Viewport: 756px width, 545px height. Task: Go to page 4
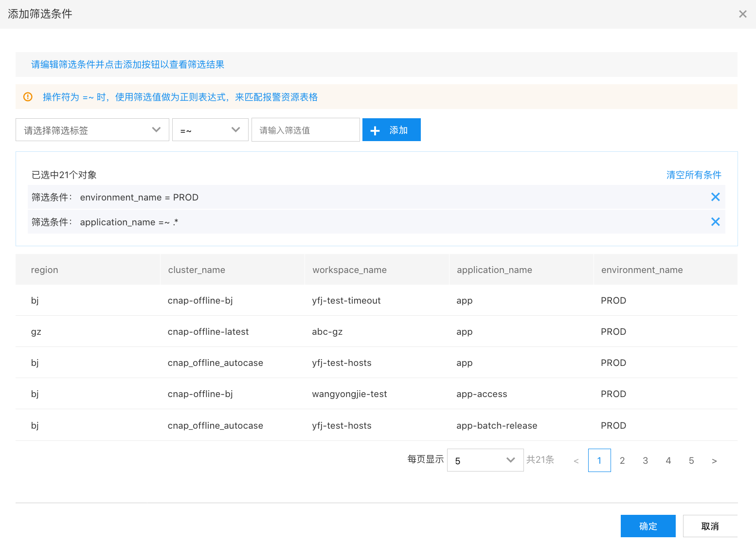(668, 460)
